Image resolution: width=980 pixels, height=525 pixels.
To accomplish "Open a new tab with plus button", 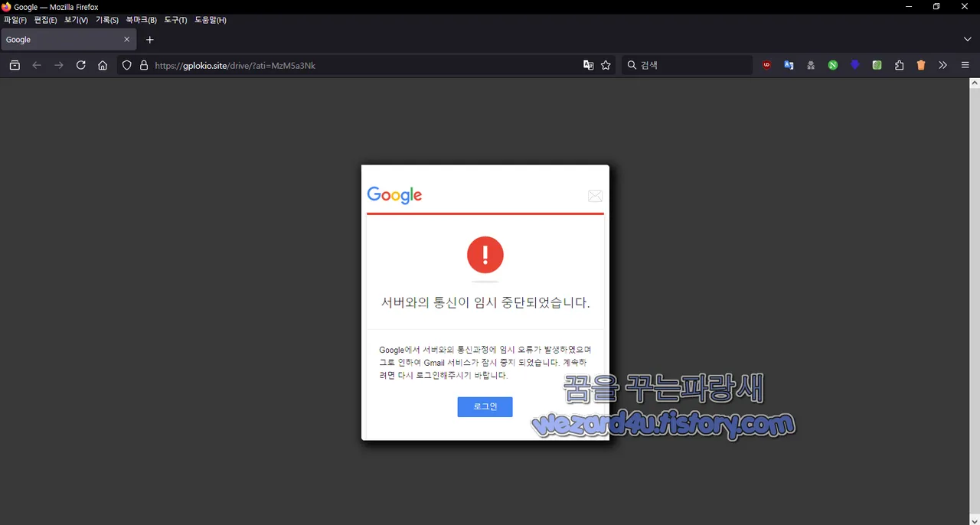I will pos(150,40).
